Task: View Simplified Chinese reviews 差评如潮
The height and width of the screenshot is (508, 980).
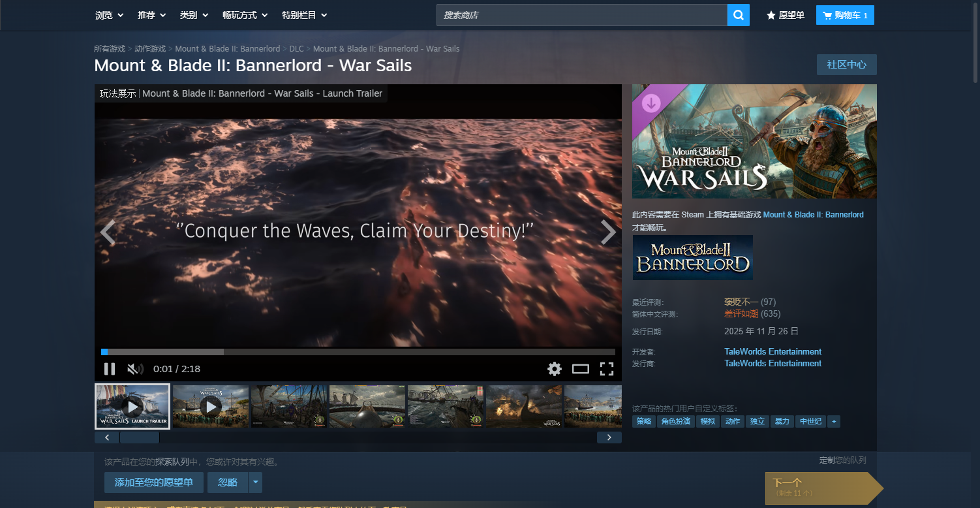Action: [741, 313]
